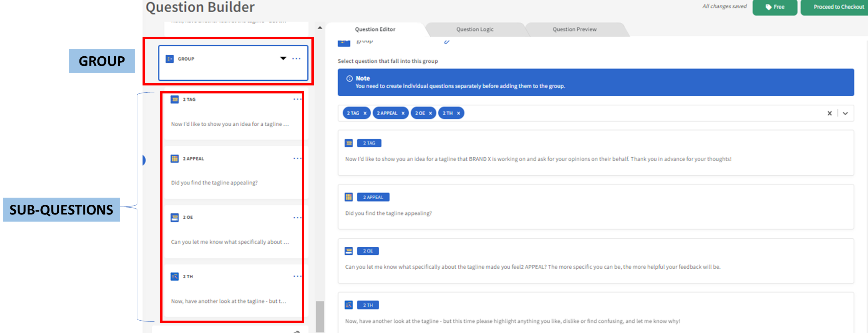Remove the 2 TH chip from selection

(458, 113)
